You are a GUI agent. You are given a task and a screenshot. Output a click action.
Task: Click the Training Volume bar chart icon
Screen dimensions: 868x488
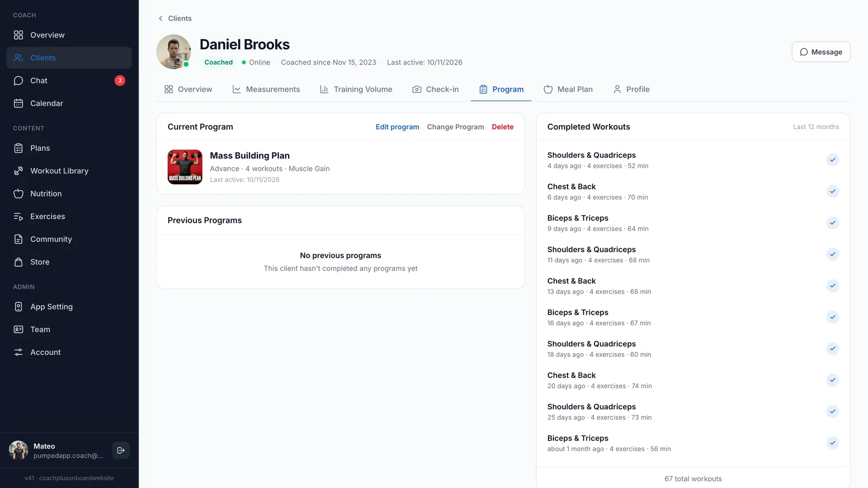click(x=324, y=89)
